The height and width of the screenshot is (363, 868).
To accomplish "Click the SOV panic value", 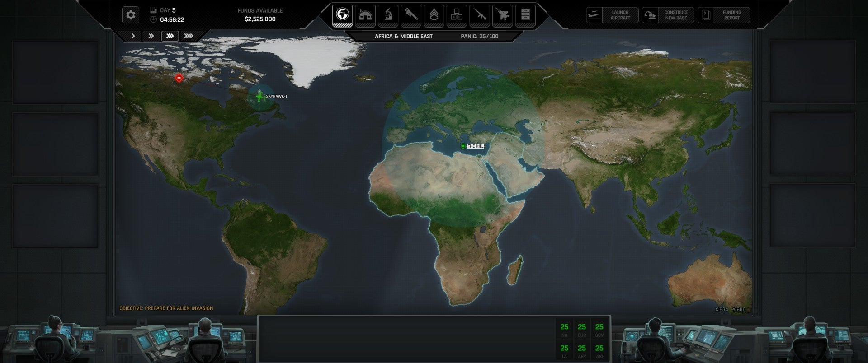I will pos(599,327).
